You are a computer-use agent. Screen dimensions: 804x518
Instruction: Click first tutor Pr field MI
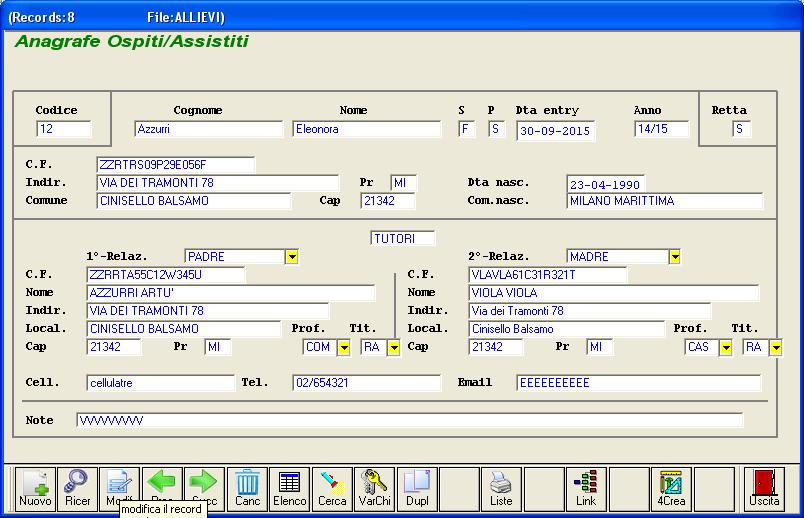(218, 347)
